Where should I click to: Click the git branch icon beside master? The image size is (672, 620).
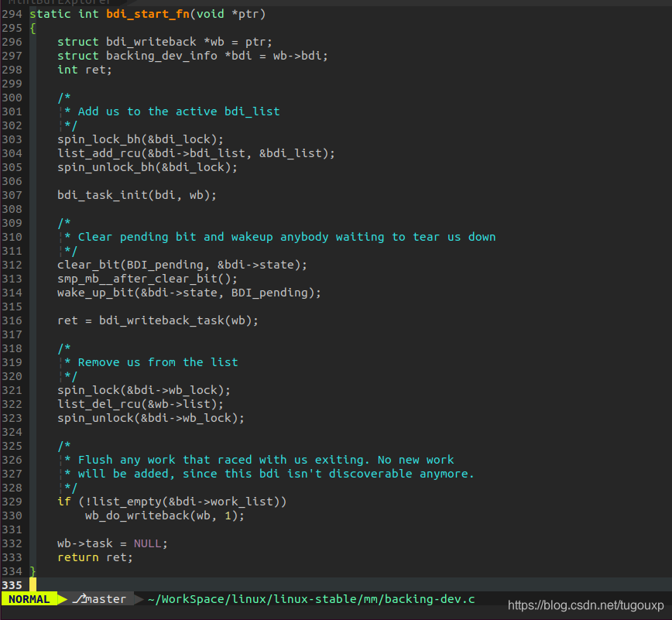click(x=79, y=598)
